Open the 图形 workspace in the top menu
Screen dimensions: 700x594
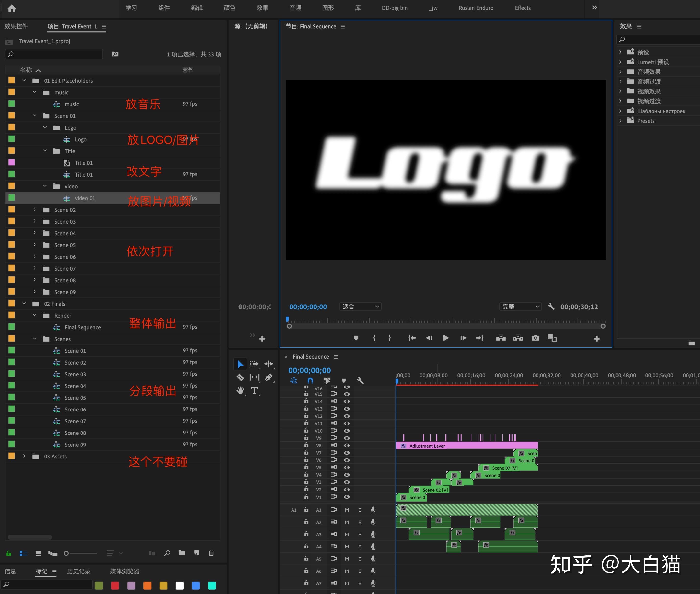pos(328,8)
